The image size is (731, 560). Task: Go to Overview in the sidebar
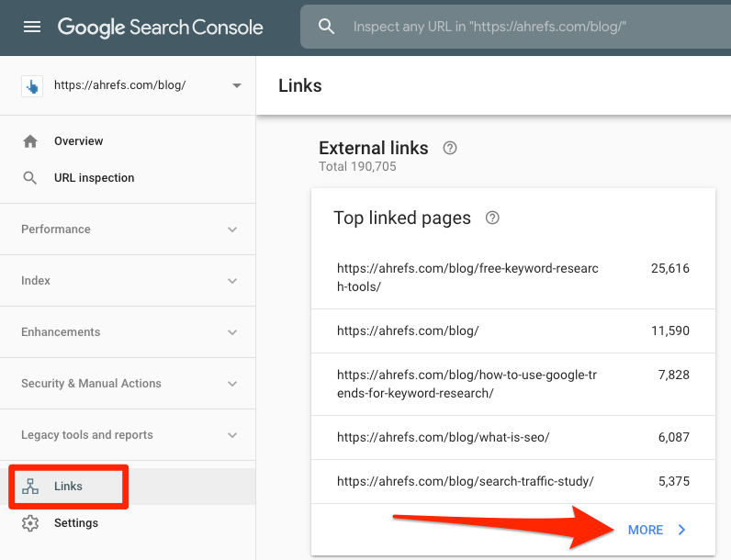(78, 141)
